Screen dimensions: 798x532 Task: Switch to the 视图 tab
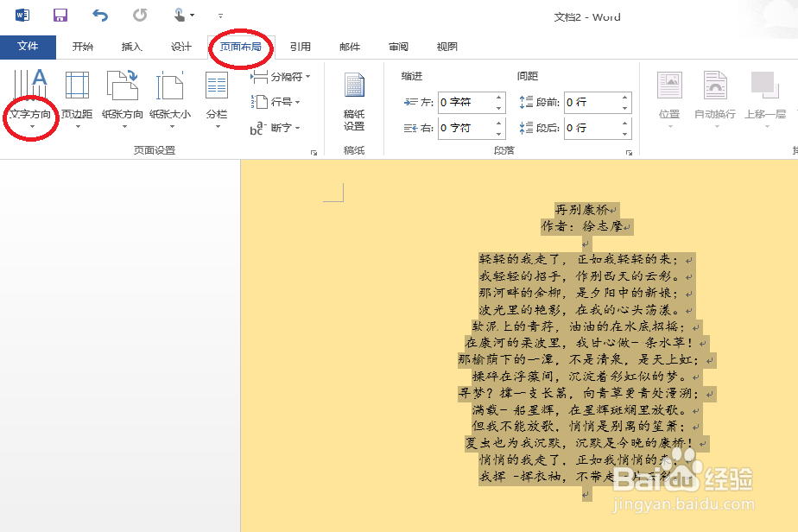[446, 47]
